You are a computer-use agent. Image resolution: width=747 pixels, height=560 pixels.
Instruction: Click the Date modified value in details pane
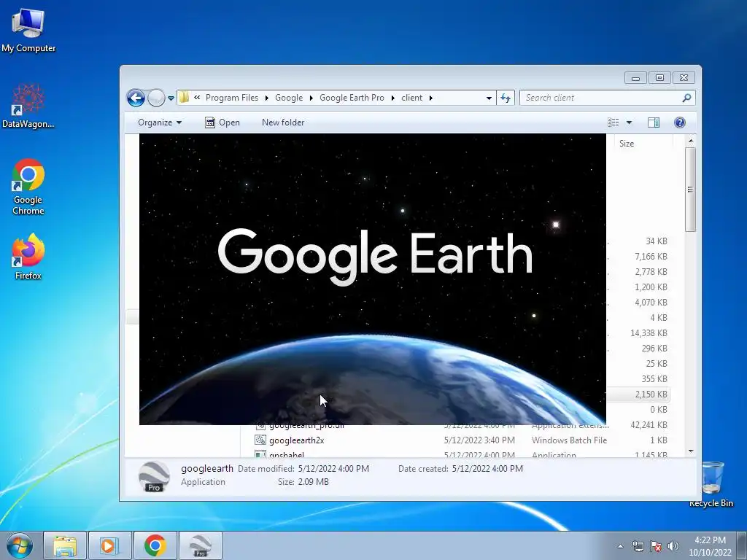[333, 469]
